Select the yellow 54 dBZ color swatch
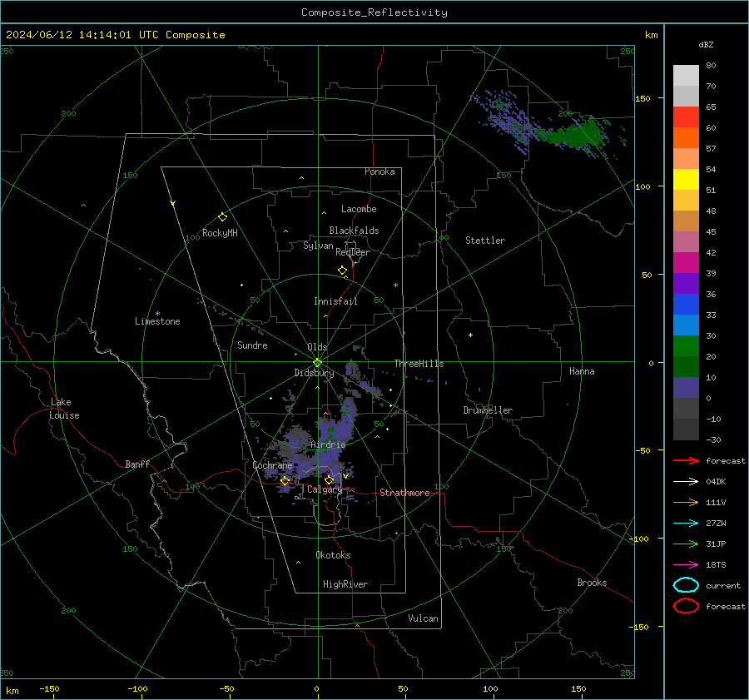This screenshot has height=700, width=749. coord(686,179)
